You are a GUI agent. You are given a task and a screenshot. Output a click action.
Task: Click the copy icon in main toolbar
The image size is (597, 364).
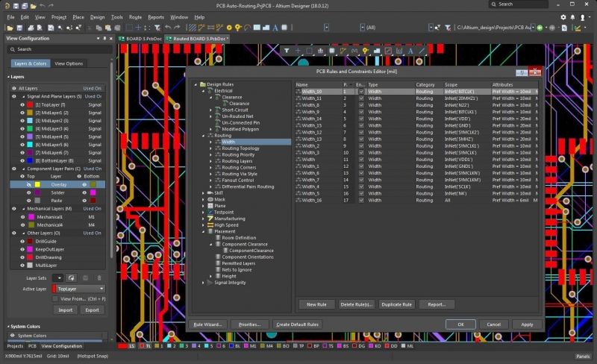click(99, 28)
